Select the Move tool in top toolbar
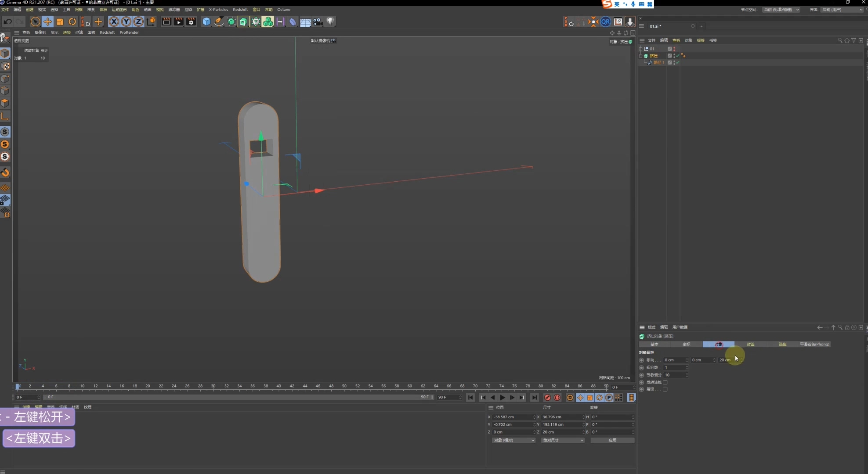 point(47,22)
